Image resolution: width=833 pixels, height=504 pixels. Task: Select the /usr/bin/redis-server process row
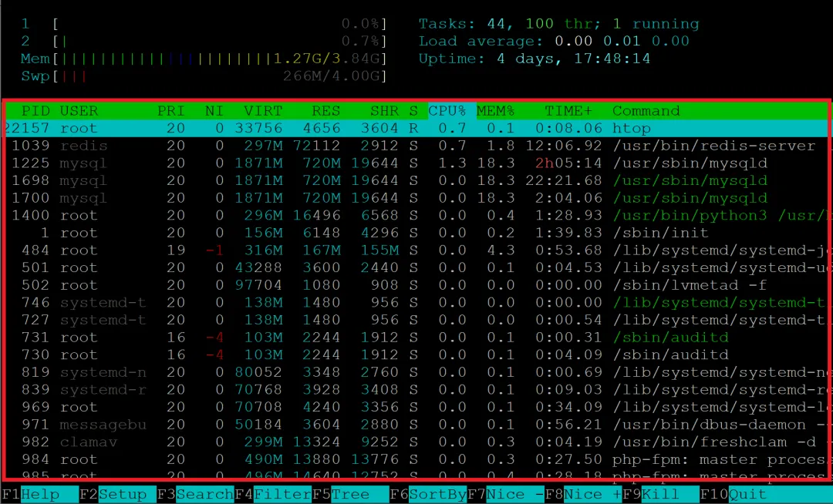tap(416, 146)
